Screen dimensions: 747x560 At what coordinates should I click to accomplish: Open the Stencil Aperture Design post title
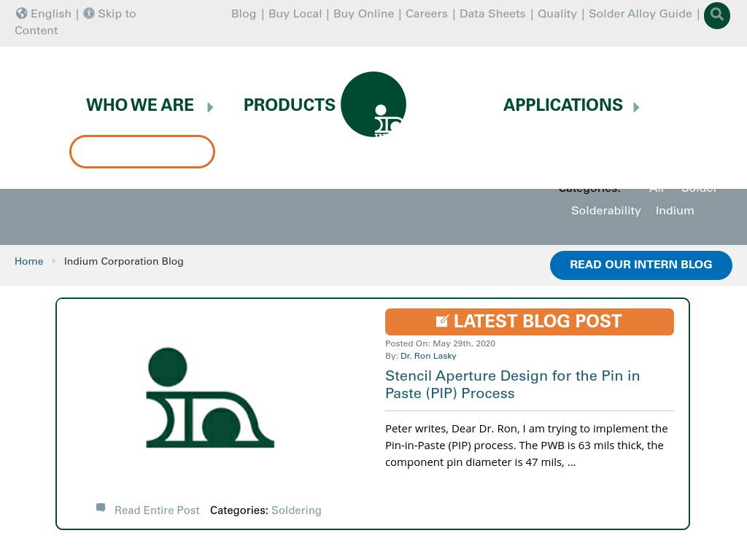(512, 384)
